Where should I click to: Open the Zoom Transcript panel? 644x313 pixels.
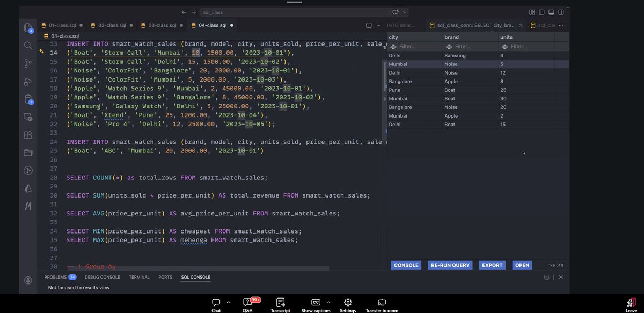click(x=280, y=304)
